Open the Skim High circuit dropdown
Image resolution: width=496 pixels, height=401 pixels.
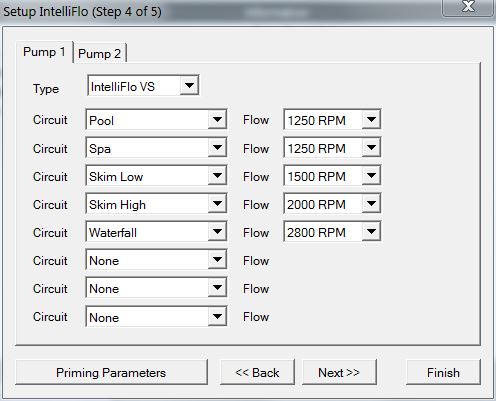(x=156, y=204)
